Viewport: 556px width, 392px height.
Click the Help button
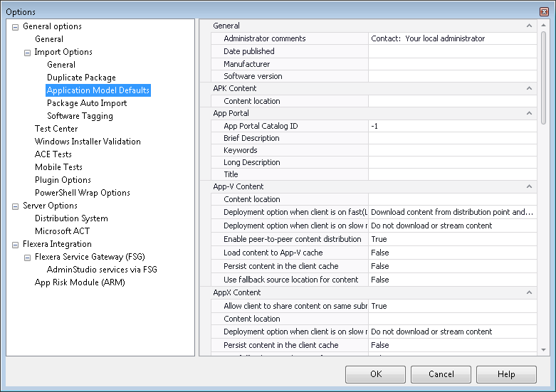tap(505, 374)
